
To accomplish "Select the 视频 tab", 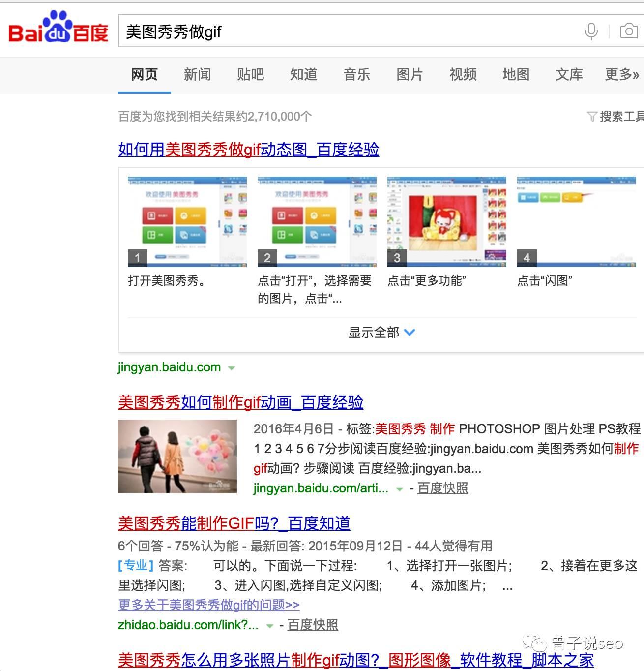I will pos(463,75).
